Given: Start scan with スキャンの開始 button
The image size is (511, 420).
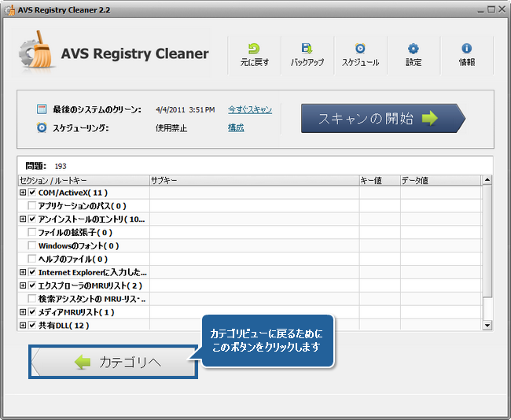Looking at the screenshot, I should 383,118.
